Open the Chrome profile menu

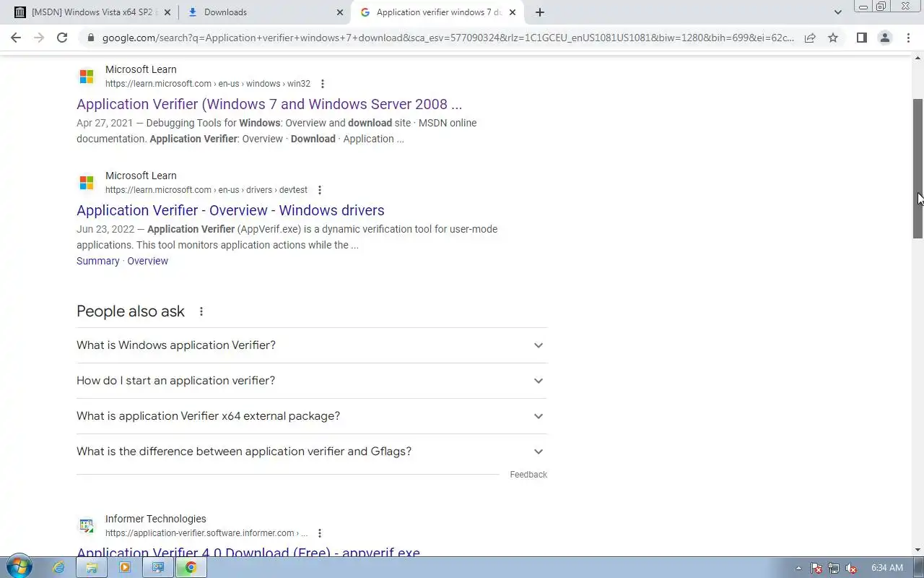click(x=884, y=38)
